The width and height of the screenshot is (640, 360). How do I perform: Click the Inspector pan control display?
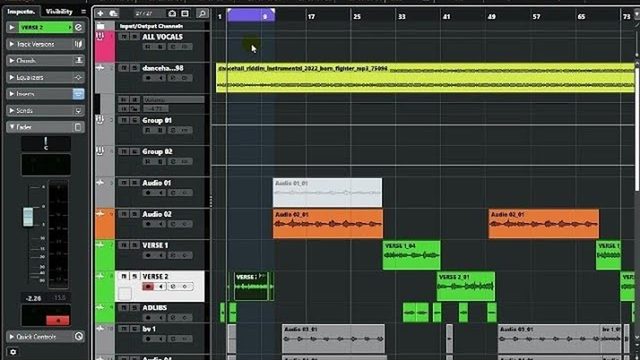pos(46,144)
